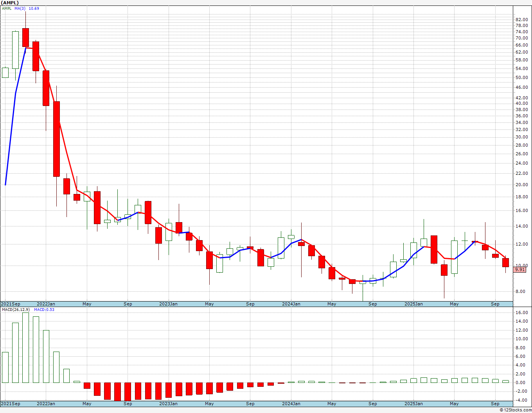The height and width of the screenshot is (413, 532).
Task: Click the (AMPL) chart title
Action: [x=10, y=3]
